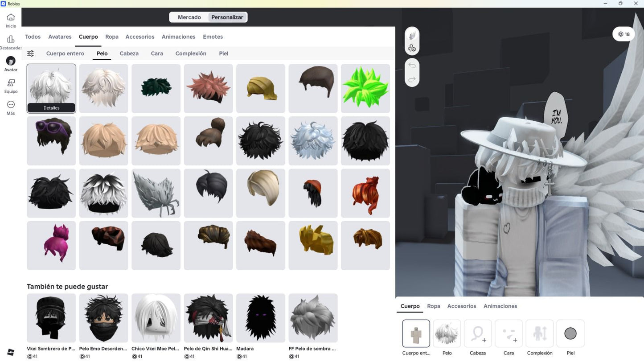The height and width of the screenshot is (362, 644).
Task: Select Animaciones tab in the equipped items panel
Action: (x=500, y=306)
